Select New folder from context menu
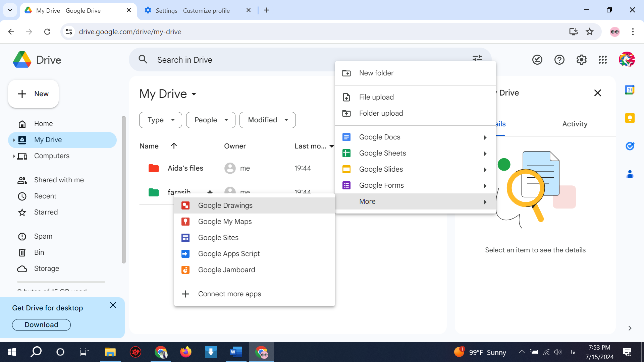Image resolution: width=644 pixels, height=362 pixels. (x=376, y=73)
